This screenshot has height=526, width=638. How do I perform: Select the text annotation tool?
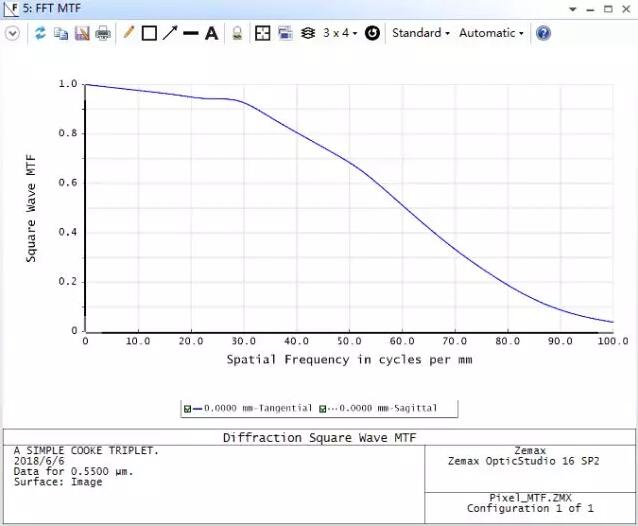211,33
